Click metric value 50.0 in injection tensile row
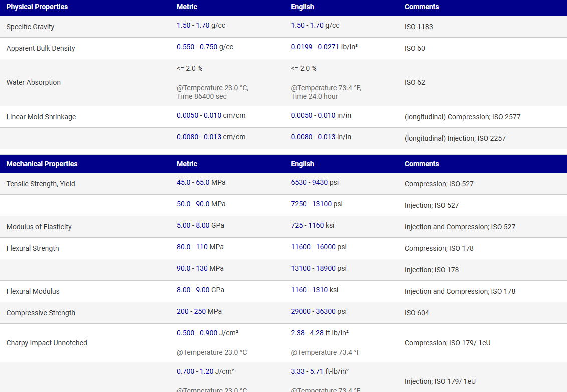Screen dimensions: 567x392 pyautogui.click(x=184, y=204)
